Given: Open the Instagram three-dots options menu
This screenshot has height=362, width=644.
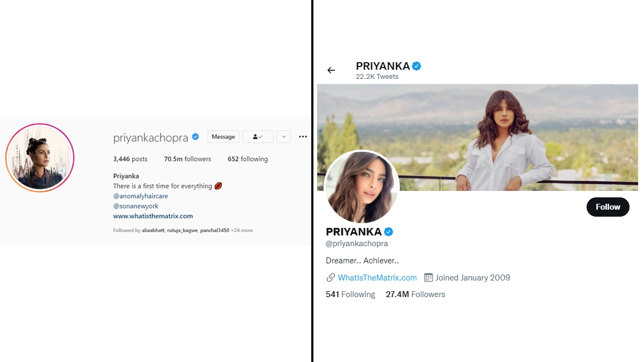Looking at the screenshot, I should click(x=303, y=137).
